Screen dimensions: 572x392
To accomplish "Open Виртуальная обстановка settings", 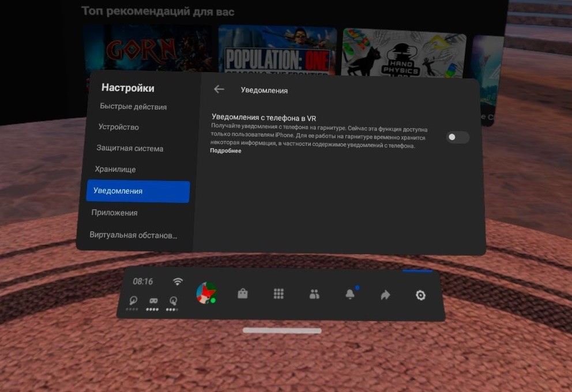I will point(133,235).
